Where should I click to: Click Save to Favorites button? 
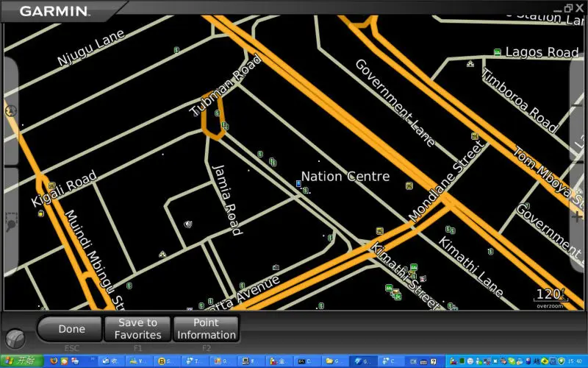pos(137,329)
